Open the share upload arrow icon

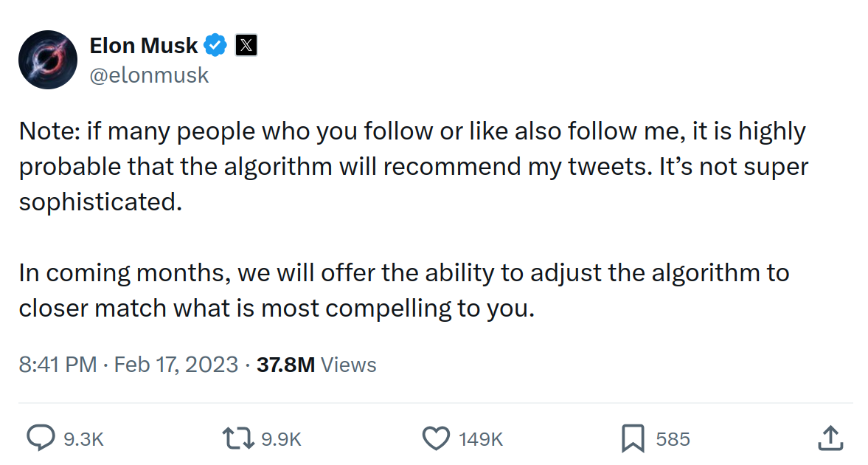click(830, 438)
